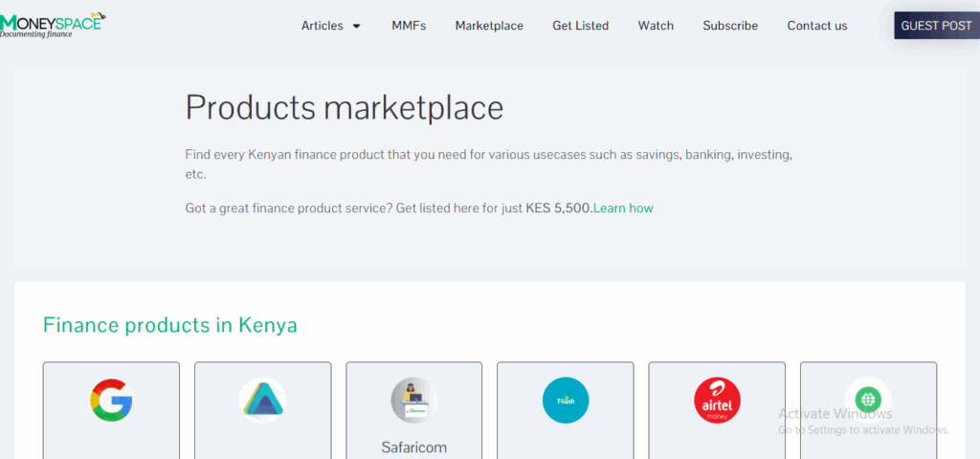The width and height of the screenshot is (980, 459).
Task: Navigate to Get Listed
Action: click(x=581, y=26)
